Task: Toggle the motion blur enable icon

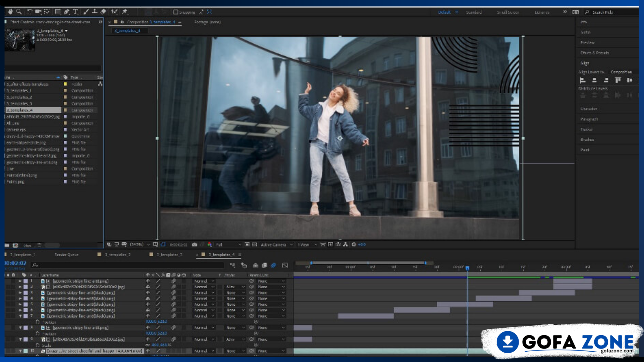Action: coord(273,265)
